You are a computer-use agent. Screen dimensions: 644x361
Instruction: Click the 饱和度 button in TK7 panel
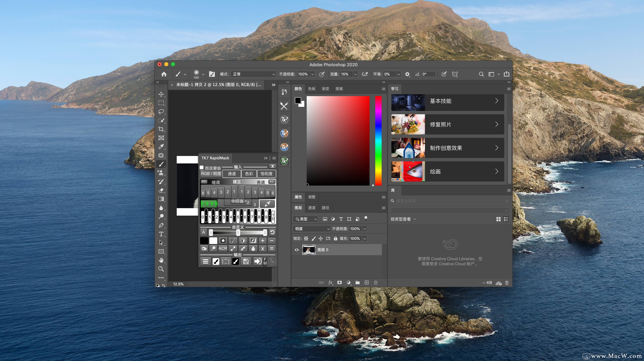point(266,174)
